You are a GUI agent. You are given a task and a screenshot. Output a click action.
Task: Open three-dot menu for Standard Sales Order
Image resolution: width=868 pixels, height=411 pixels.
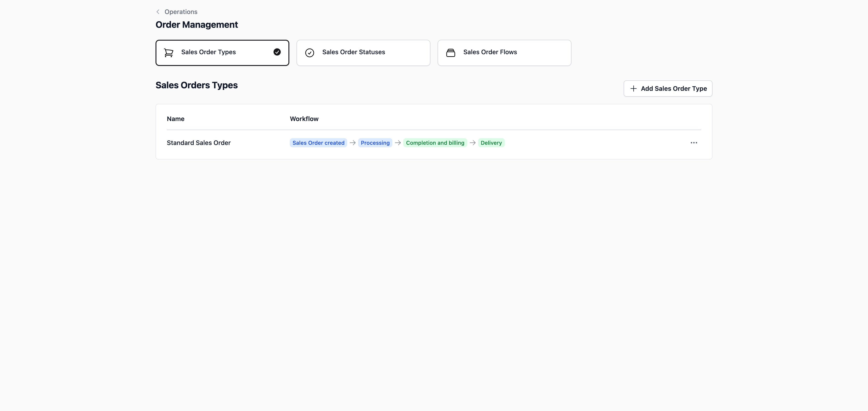(x=693, y=143)
